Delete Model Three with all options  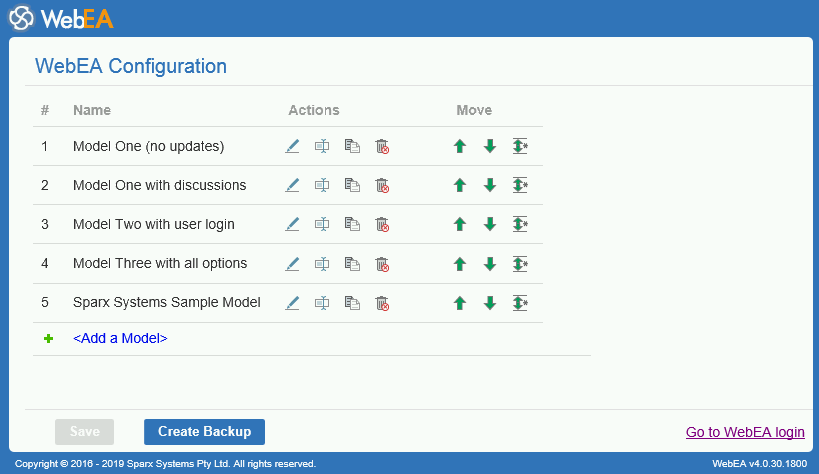coord(381,264)
